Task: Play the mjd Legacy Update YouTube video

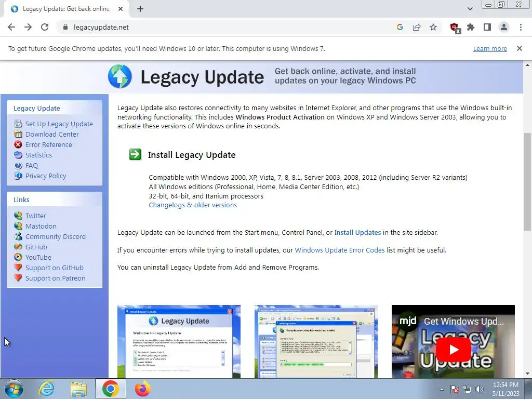Action: (x=453, y=350)
